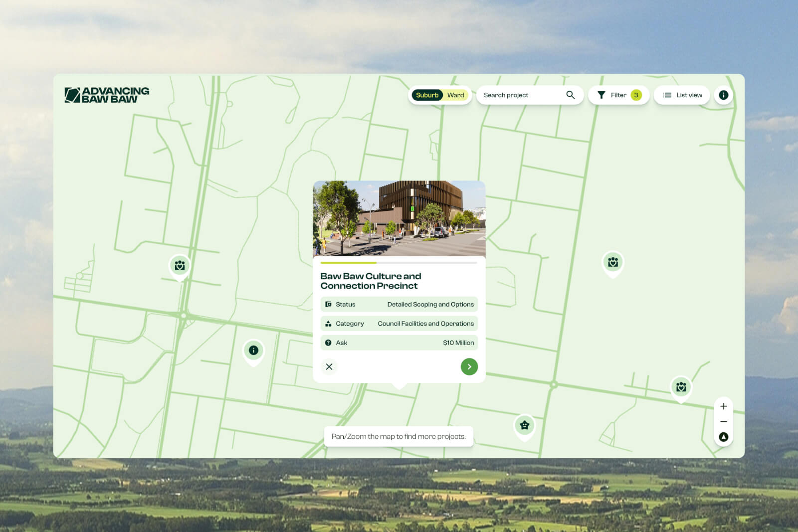
Task: Open project details with green arrow
Action: click(469, 366)
